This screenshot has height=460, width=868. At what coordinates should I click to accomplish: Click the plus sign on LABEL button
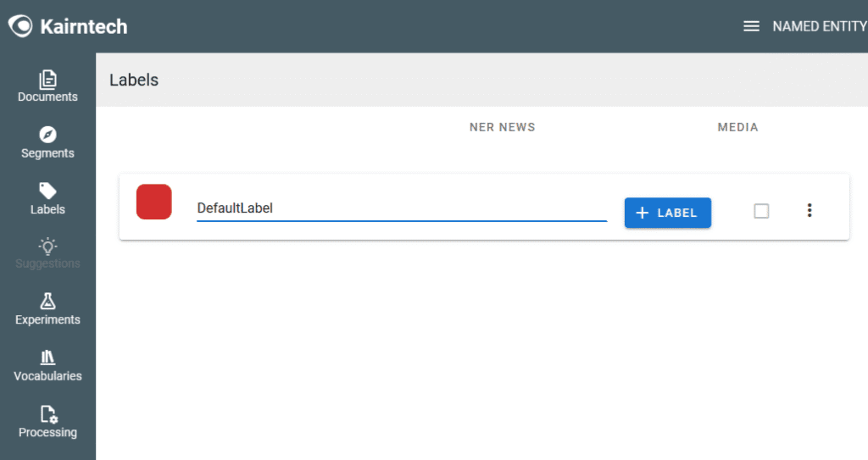pyautogui.click(x=643, y=213)
